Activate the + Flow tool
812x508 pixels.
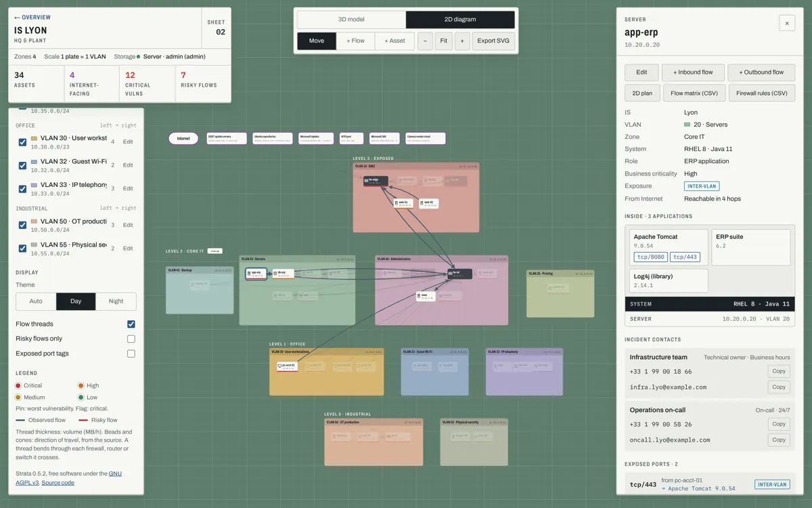coord(356,41)
